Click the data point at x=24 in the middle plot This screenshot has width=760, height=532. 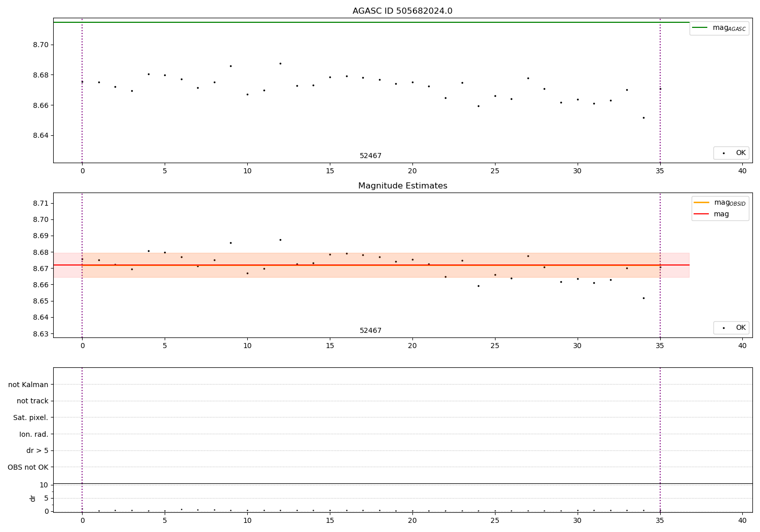click(x=478, y=286)
